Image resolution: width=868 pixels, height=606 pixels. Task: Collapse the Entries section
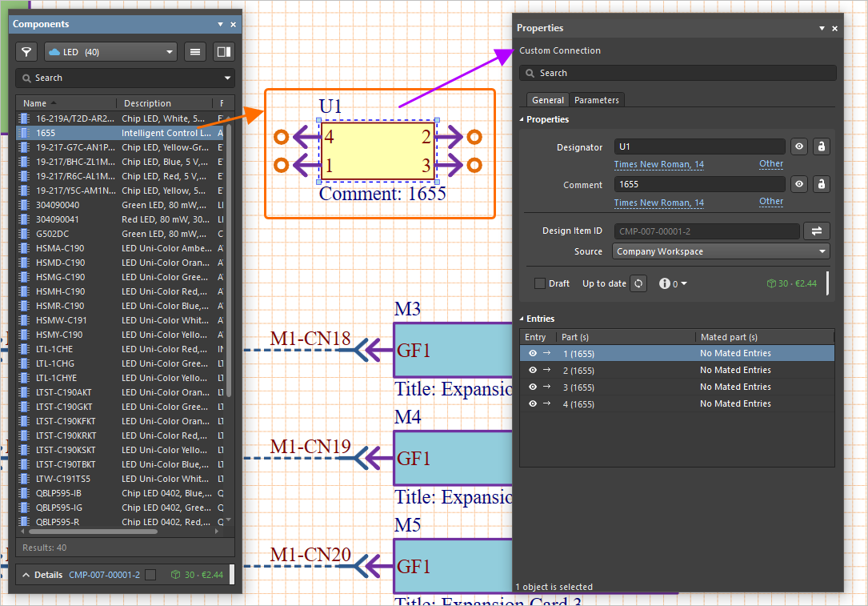pos(522,319)
